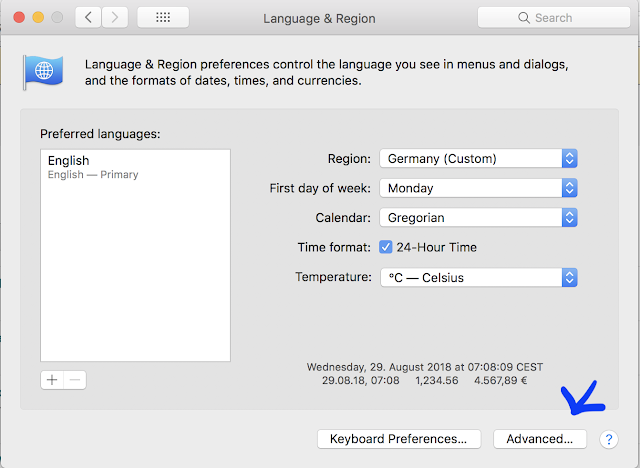Open the Advanced settings button

[x=539, y=439]
